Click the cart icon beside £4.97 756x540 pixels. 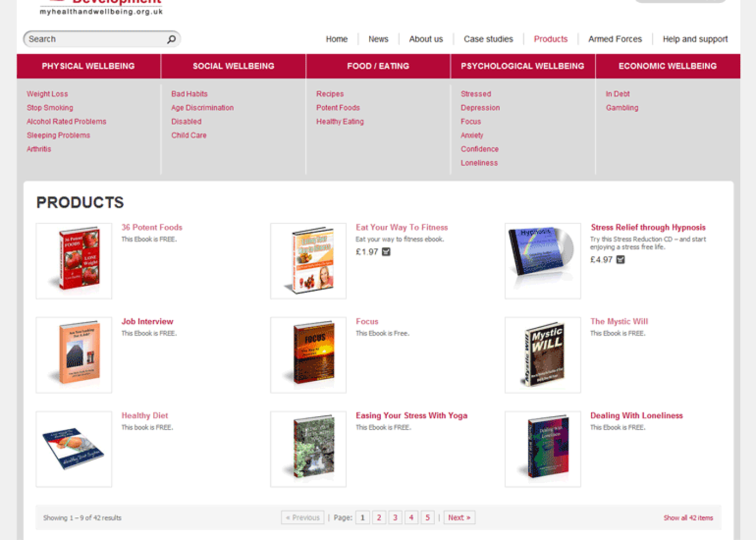pos(620,260)
